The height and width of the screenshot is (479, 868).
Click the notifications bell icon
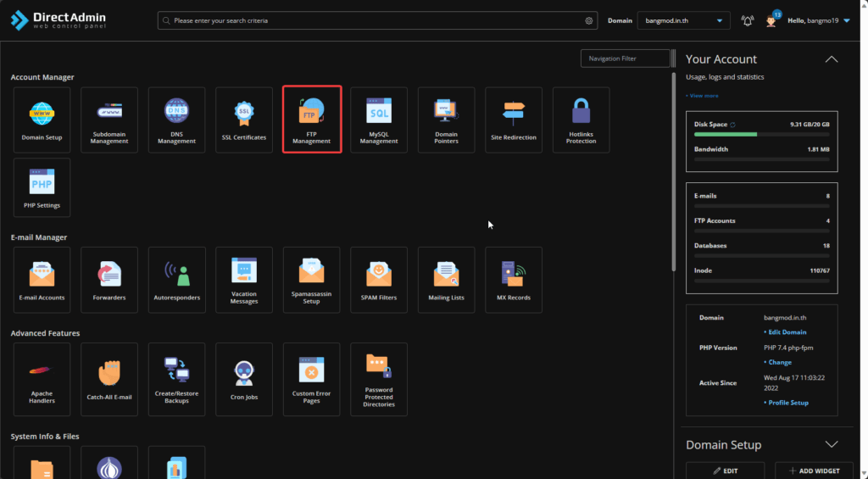(748, 20)
